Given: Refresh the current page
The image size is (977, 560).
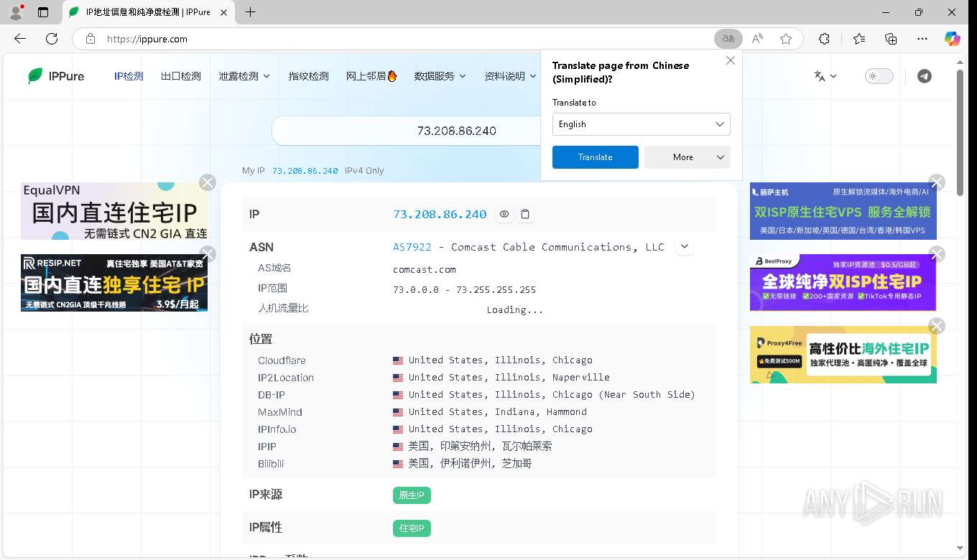Looking at the screenshot, I should pos(52,39).
